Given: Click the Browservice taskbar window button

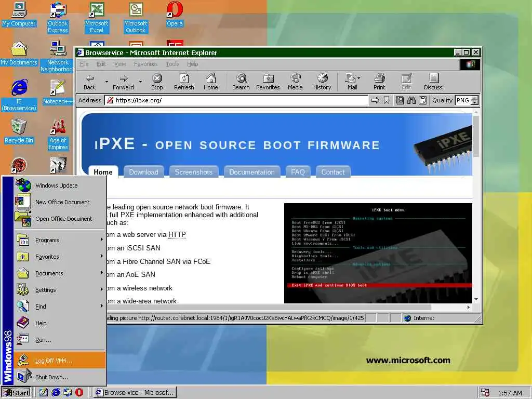Looking at the screenshot, I should point(135,393).
